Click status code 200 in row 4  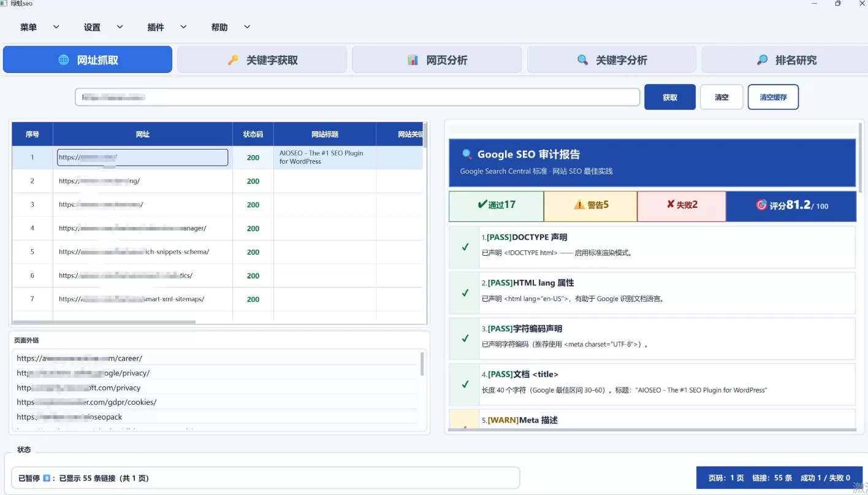click(253, 228)
